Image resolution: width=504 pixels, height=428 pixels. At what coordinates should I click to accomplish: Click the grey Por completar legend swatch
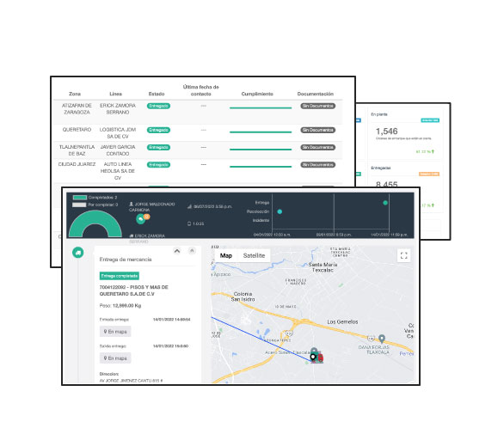[x=79, y=205]
